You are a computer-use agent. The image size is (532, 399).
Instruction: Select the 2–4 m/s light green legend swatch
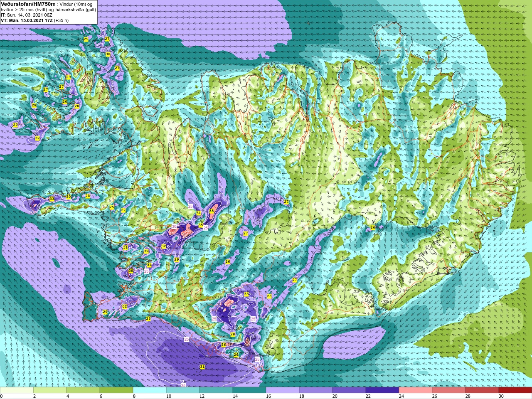50,390
